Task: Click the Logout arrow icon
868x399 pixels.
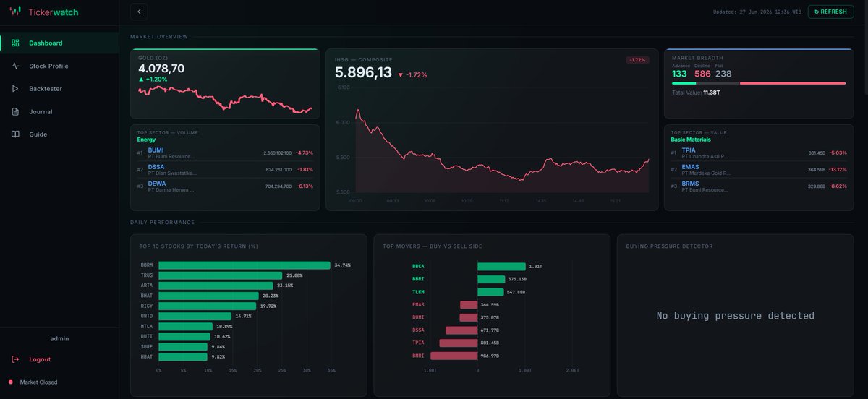Action: coord(15,359)
